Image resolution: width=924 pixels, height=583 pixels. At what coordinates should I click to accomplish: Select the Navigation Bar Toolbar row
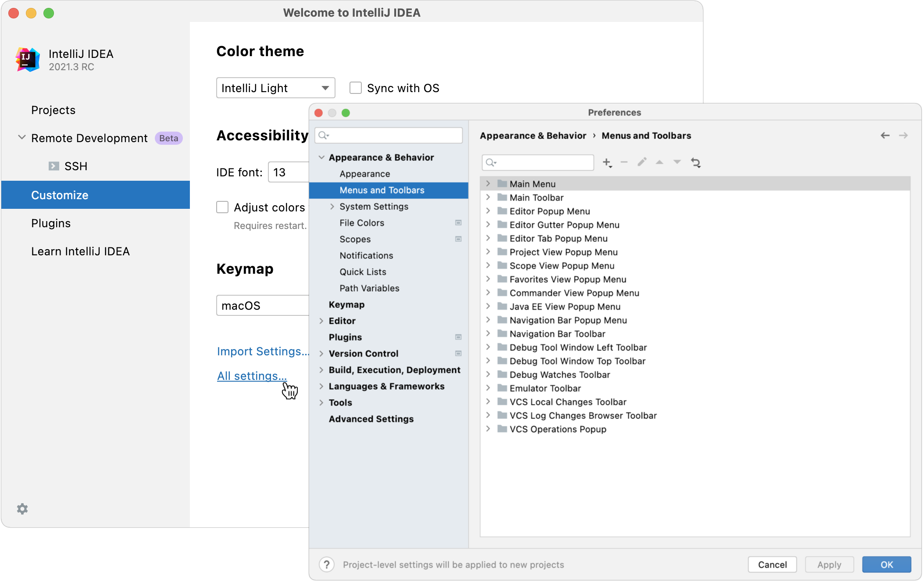click(695, 334)
